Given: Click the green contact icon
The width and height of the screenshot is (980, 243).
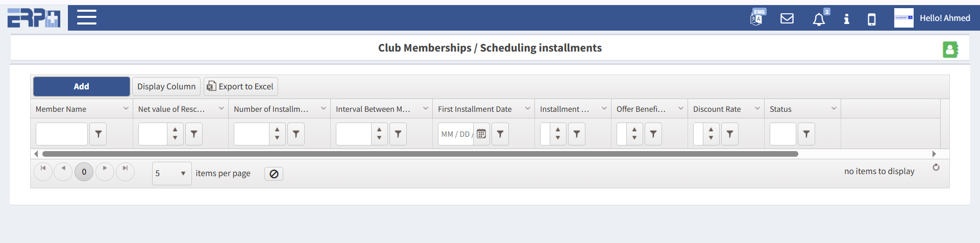Looking at the screenshot, I should pos(950,50).
